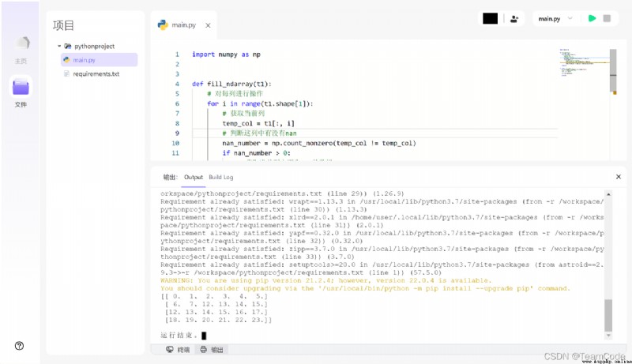Open the output panel button at bottom
This screenshot has height=364, width=632.
212,350
